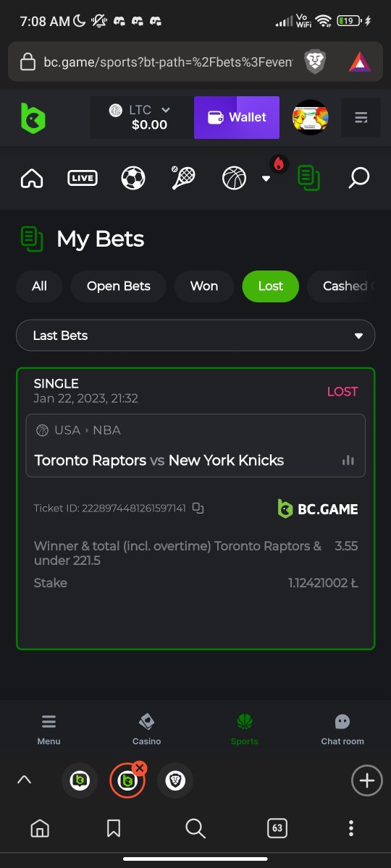
Task: Tap the browser address bar URL
Action: point(169,62)
